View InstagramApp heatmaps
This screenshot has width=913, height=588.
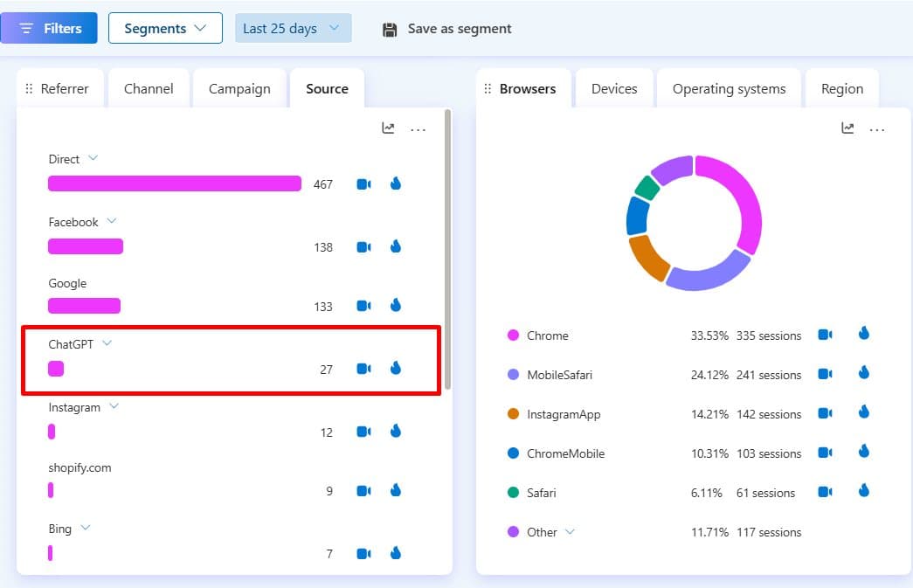click(864, 412)
